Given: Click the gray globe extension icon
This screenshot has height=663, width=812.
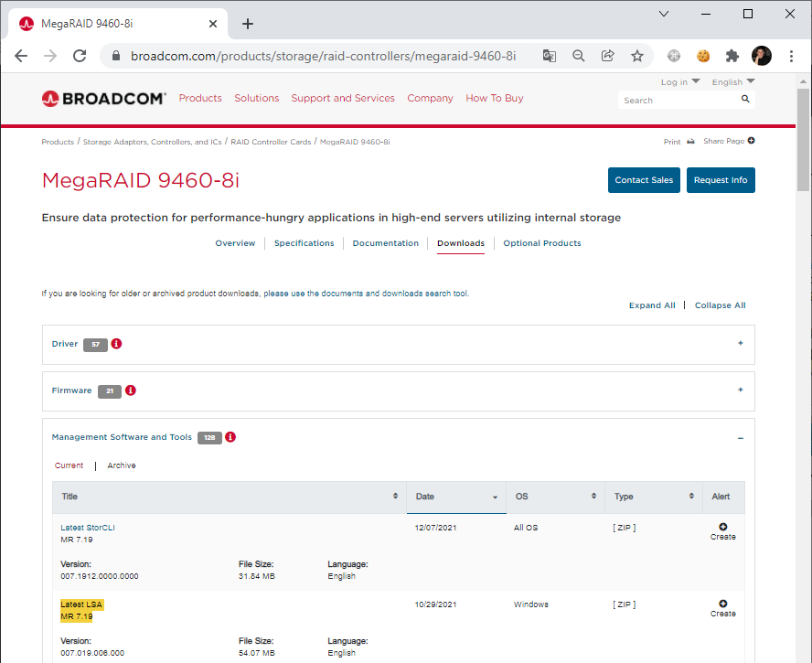Looking at the screenshot, I should (674, 56).
